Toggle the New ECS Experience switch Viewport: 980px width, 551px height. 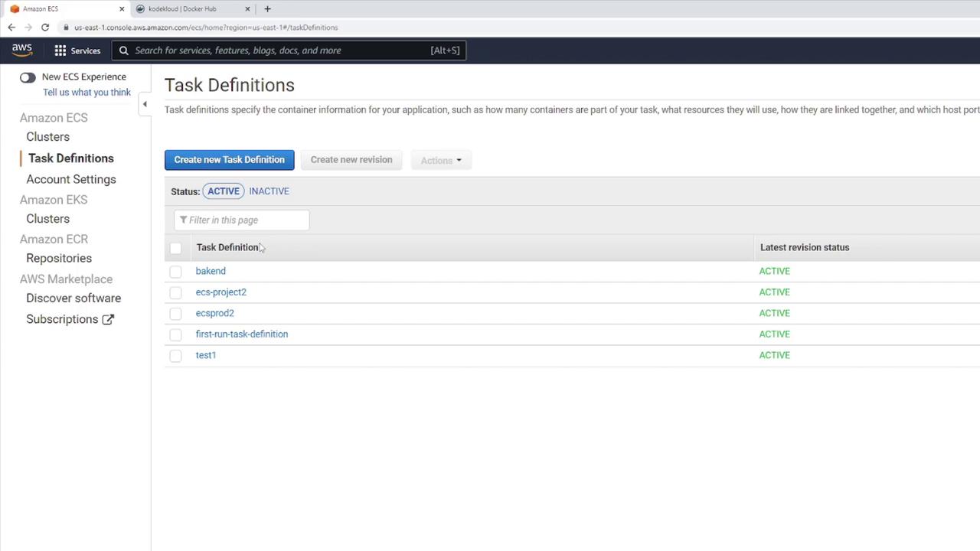pos(28,77)
